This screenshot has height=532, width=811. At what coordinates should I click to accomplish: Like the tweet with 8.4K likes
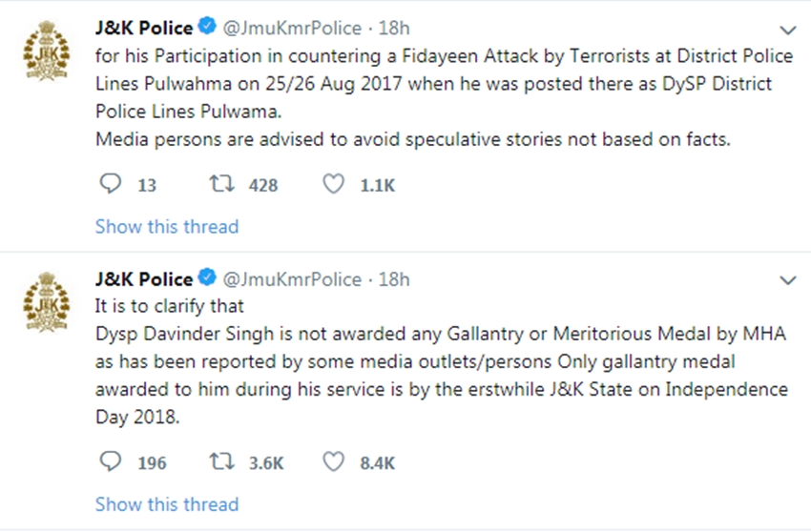coord(333,461)
